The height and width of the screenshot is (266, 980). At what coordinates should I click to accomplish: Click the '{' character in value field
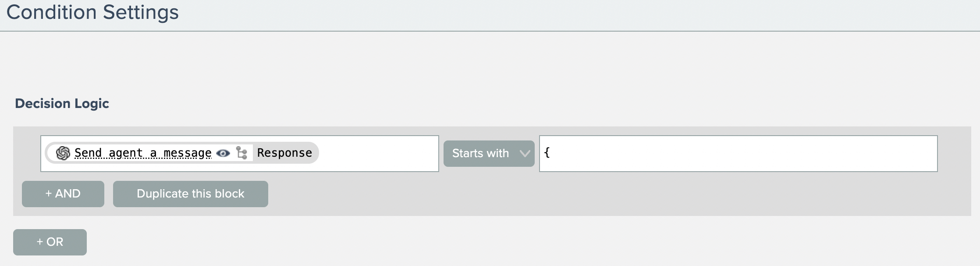tap(547, 152)
